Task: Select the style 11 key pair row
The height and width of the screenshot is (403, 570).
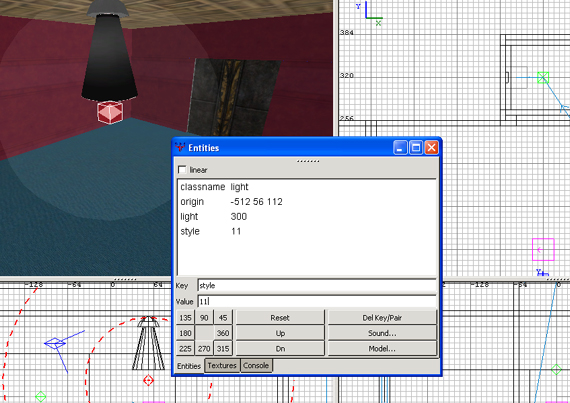Action: pyautogui.click(x=306, y=231)
